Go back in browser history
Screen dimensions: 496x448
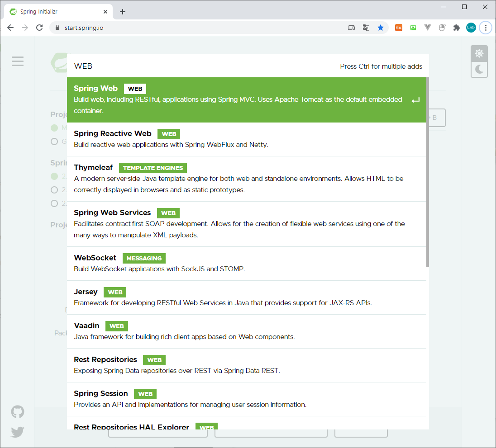click(x=10, y=28)
